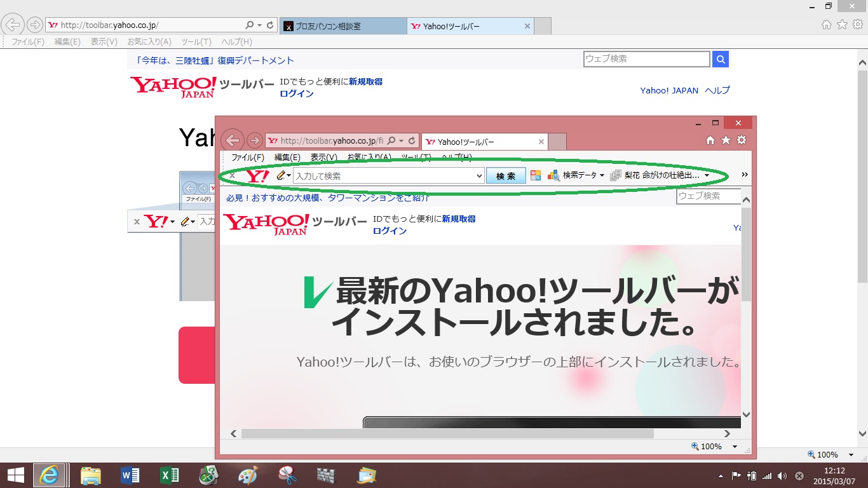Open ファイル(F) menu in main browser
Viewport: 868px width, 488px height.
(28, 42)
